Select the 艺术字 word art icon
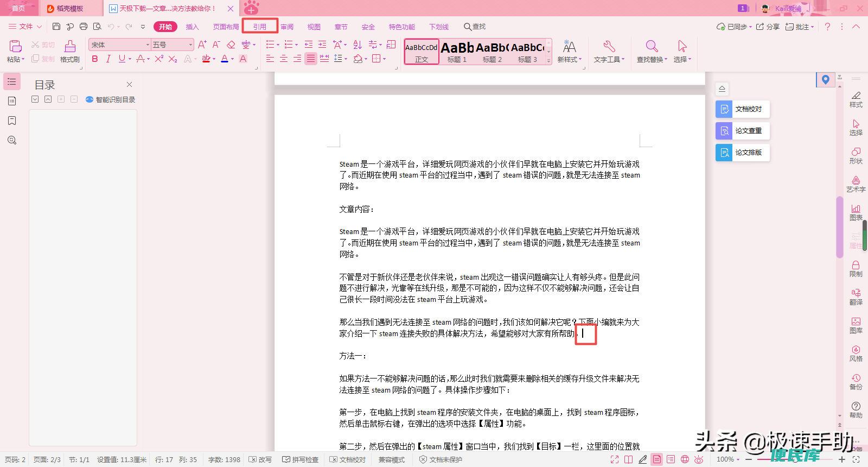The width and height of the screenshot is (868, 467). tap(856, 184)
